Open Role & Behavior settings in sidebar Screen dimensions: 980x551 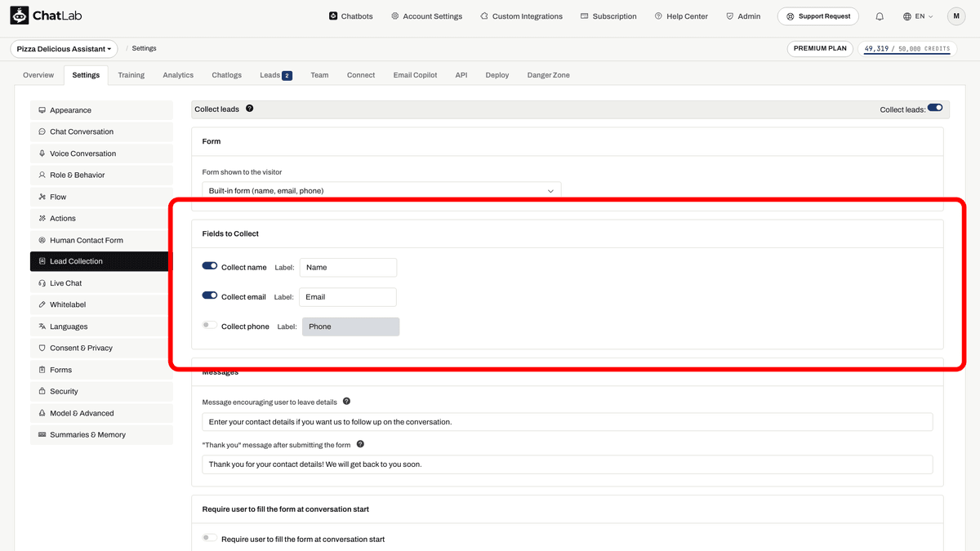(x=101, y=175)
